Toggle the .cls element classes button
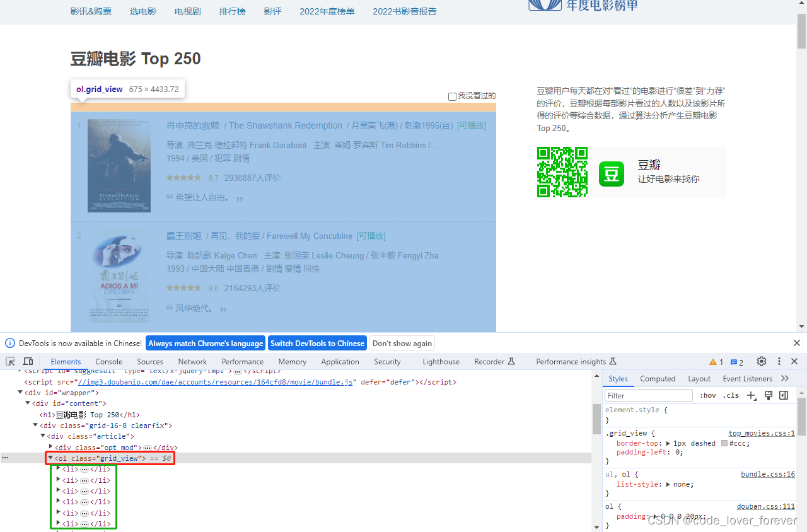Viewport: 807px width, 532px height. pyautogui.click(x=731, y=395)
